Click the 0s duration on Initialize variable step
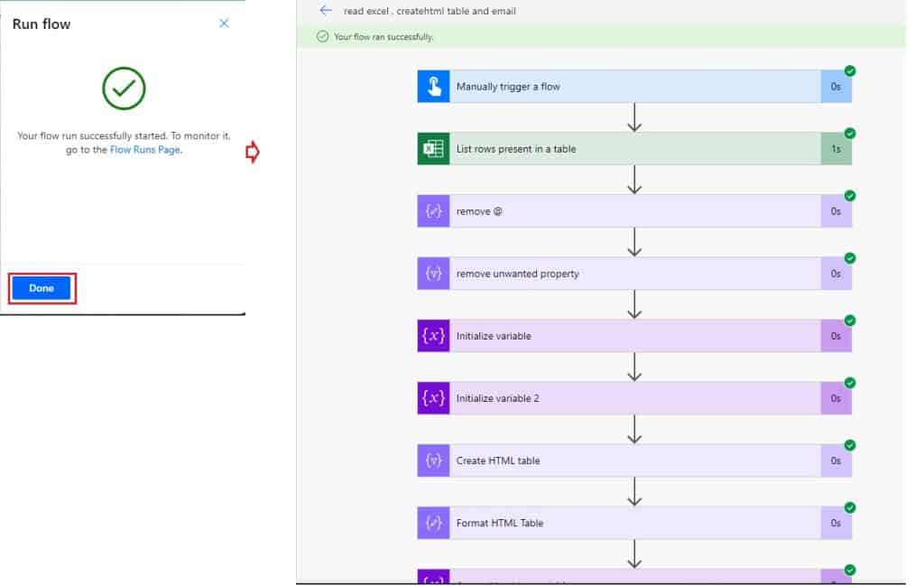Screen dimensions: 924x586 point(836,336)
